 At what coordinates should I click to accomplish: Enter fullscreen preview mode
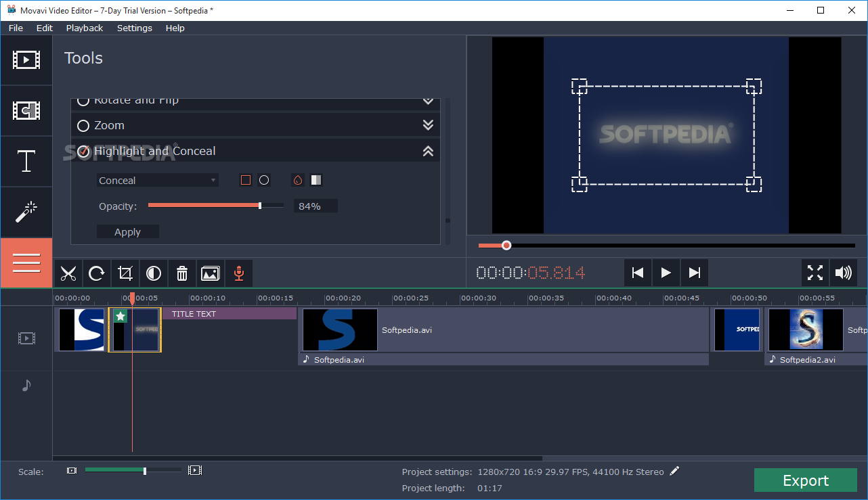pyautogui.click(x=815, y=273)
